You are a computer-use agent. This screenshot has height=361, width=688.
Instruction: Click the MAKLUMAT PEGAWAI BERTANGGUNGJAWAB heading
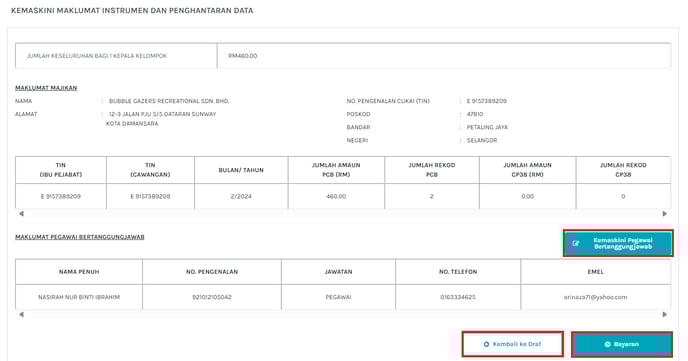(80, 237)
